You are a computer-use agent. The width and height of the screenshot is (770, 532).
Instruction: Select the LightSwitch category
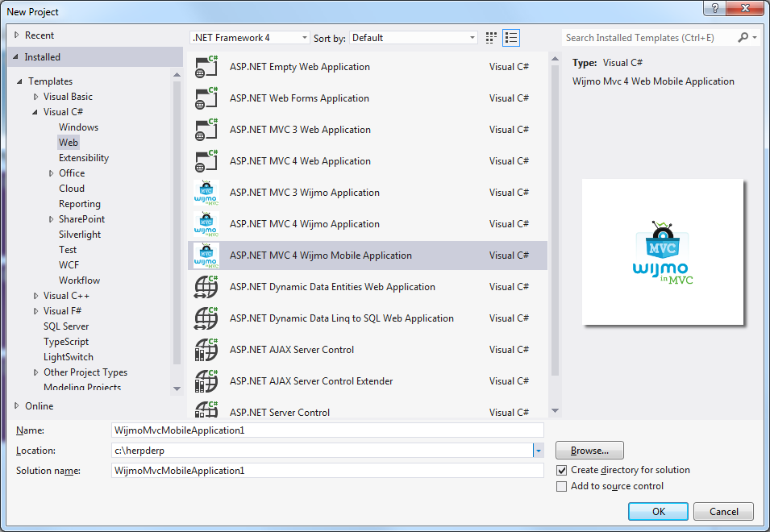point(69,357)
